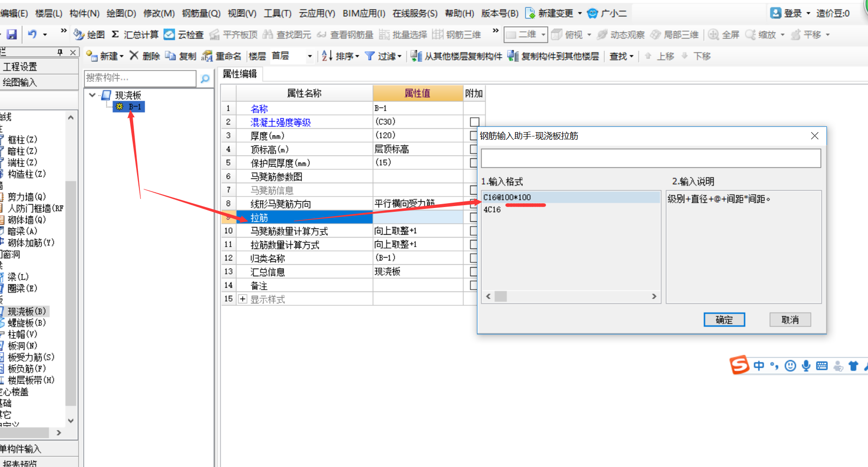Click 从其他楼层复制构件
868x467 pixels.
click(456, 56)
